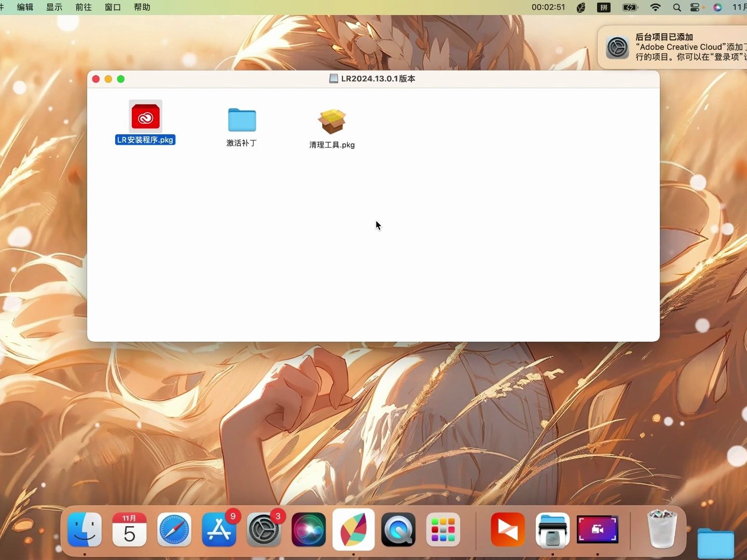Click the Siri icon in the menu bar
Image resolution: width=747 pixels, height=560 pixels.
pyautogui.click(x=717, y=7)
